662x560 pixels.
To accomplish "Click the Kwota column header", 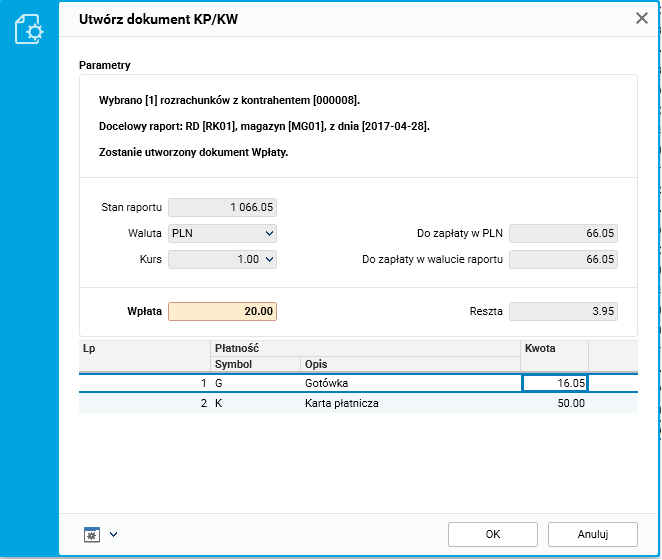I will 554,356.
